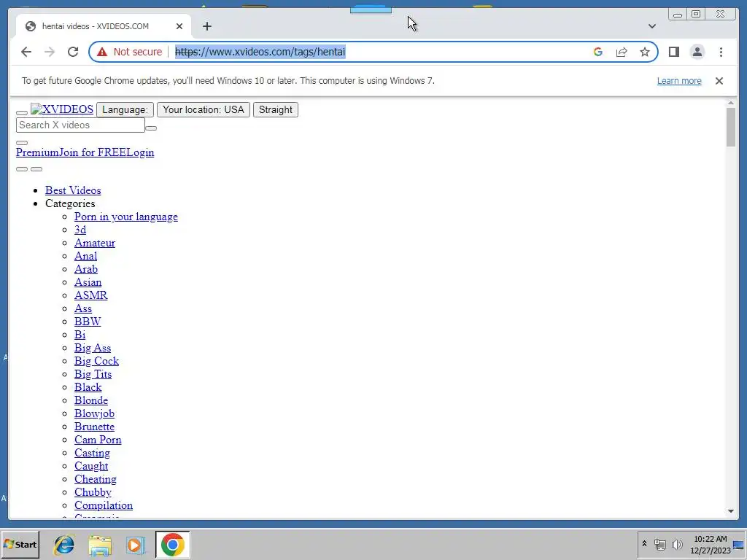Image resolution: width=747 pixels, height=560 pixels.
Task: Open the Compilation category link
Action: (x=104, y=505)
